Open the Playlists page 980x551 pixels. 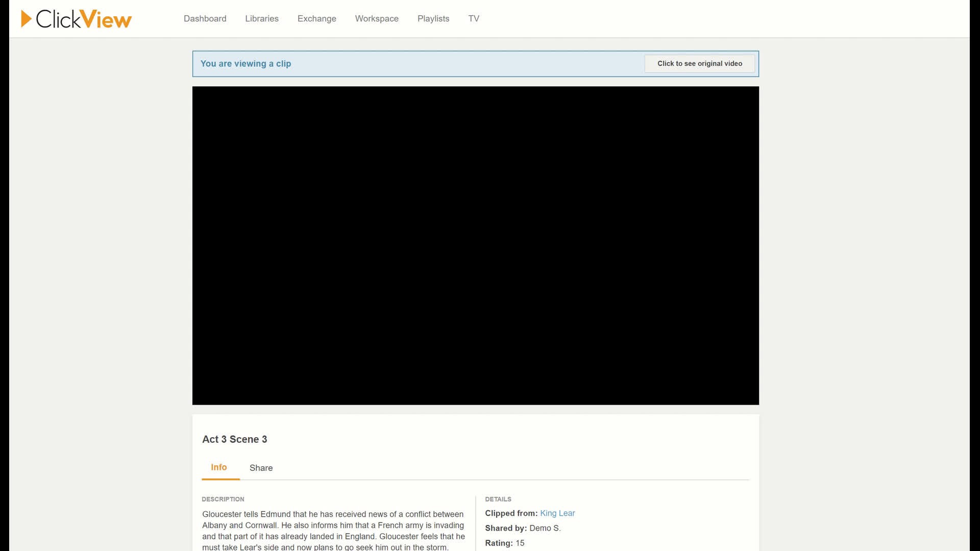point(433,18)
